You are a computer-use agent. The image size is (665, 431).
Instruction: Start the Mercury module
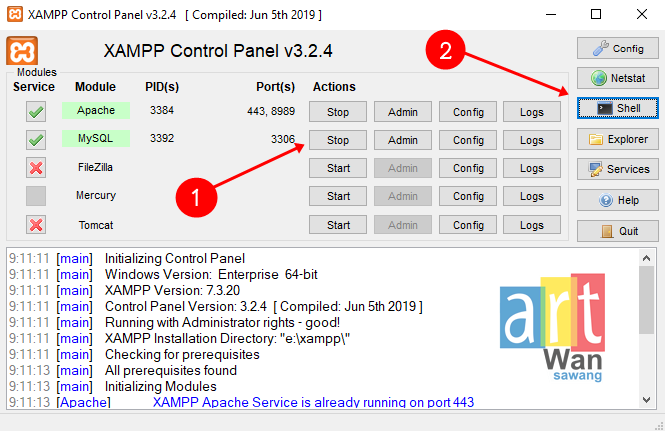tap(338, 196)
